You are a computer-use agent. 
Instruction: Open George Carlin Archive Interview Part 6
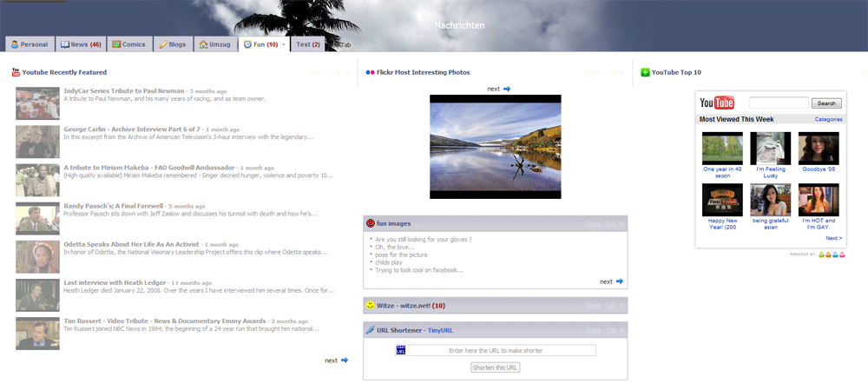click(x=132, y=129)
